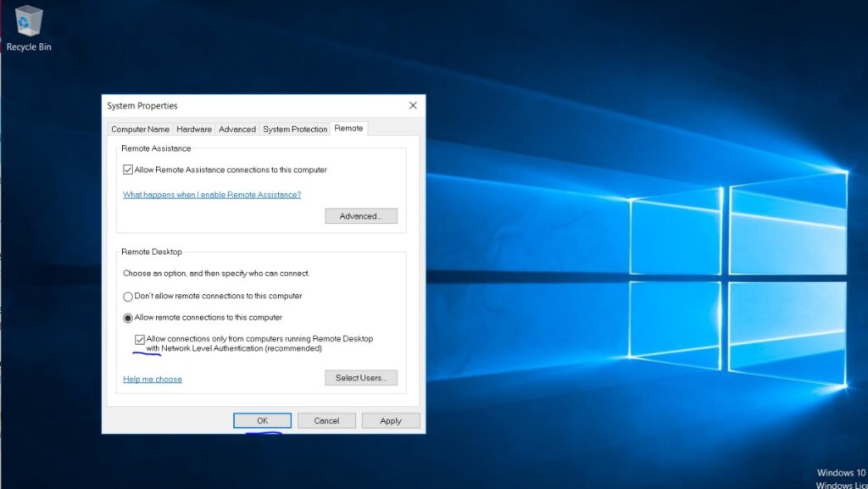Apply the remote settings
The height and width of the screenshot is (489, 868).
coord(391,420)
